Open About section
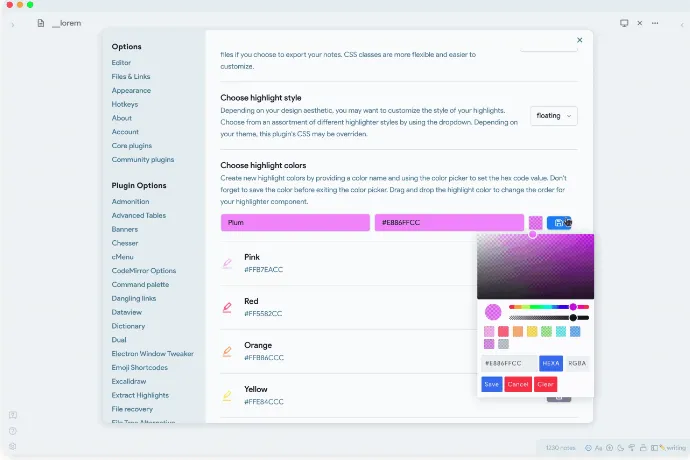The width and height of the screenshot is (690, 460). pos(121,118)
